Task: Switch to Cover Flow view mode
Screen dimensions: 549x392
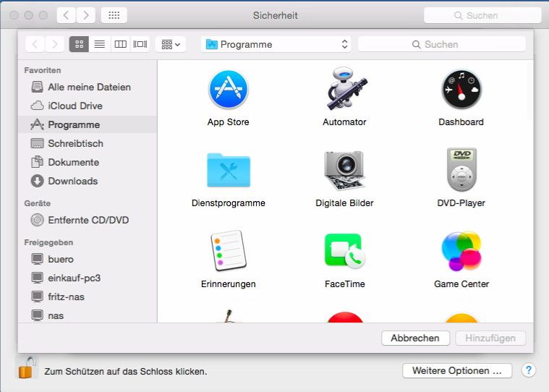Action: [140, 44]
